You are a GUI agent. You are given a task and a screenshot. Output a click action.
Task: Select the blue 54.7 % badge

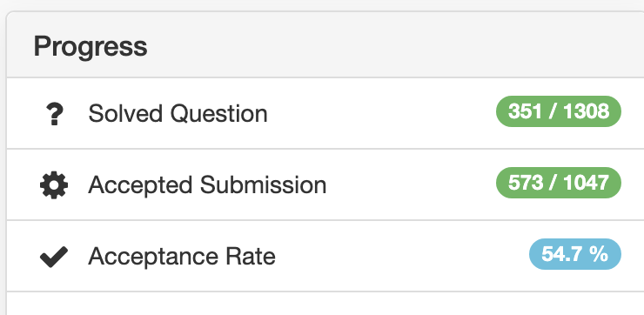coord(575,254)
